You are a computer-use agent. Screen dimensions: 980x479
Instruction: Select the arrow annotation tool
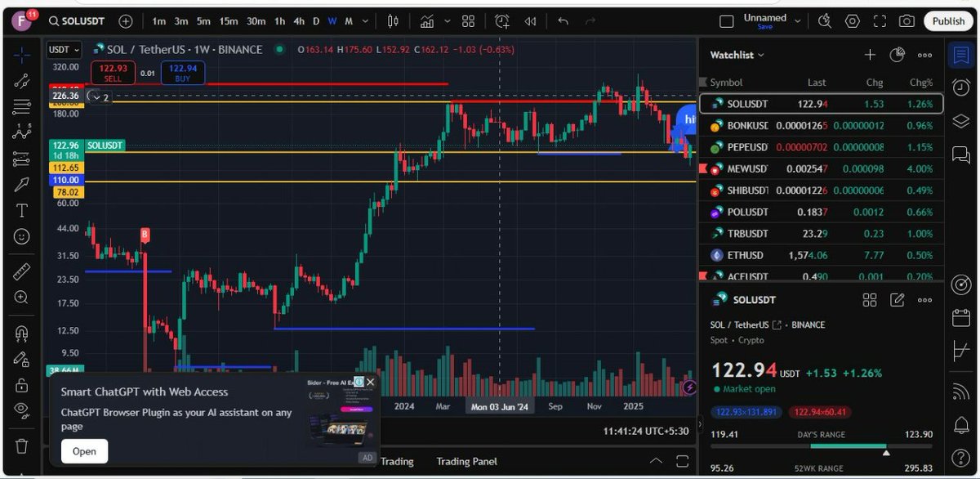pyautogui.click(x=22, y=185)
